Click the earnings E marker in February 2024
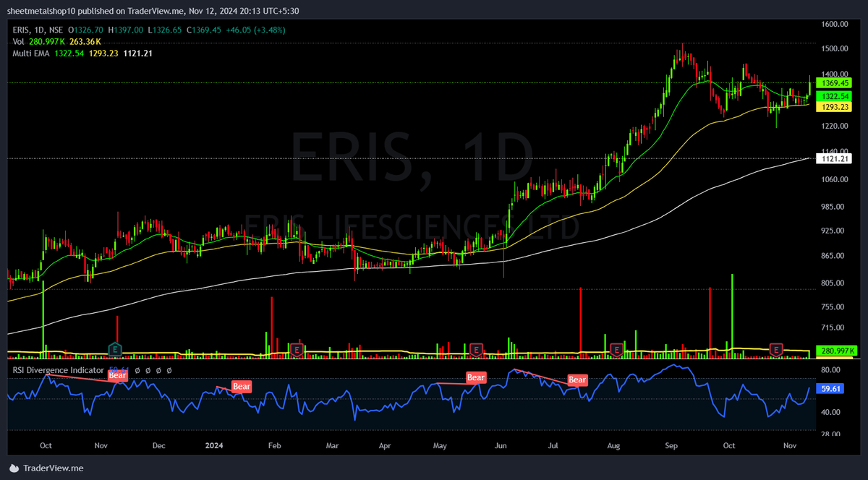The height and width of the screenshot is (480, 868). [x=296, y=349]
